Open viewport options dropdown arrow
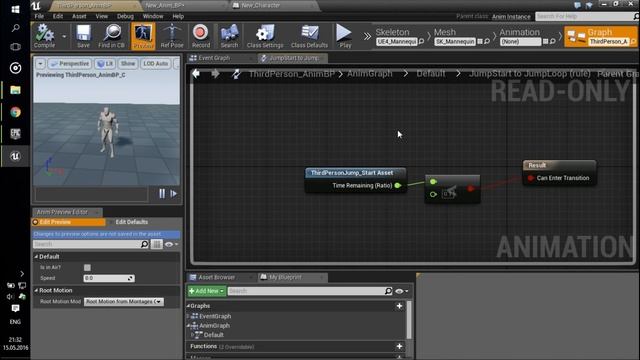Image resolution: width=640 pixels, height=360 pixels. (x=40, y=64)
